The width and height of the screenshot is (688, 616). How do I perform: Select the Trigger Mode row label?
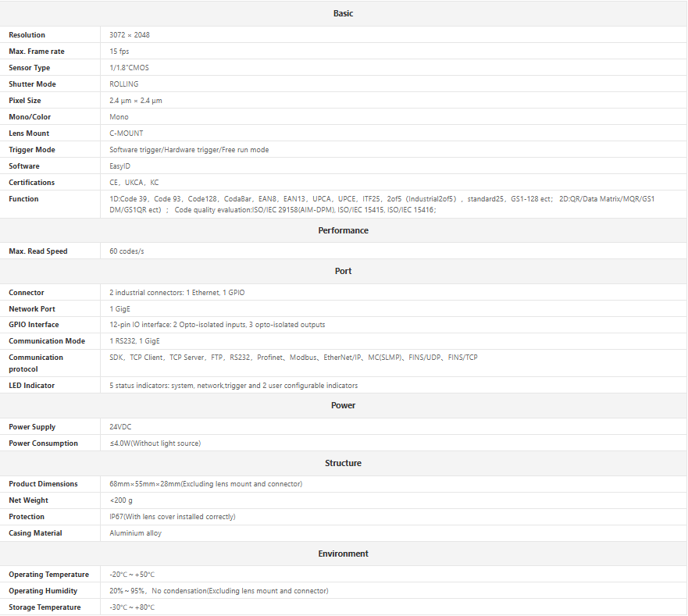(32, 150)
